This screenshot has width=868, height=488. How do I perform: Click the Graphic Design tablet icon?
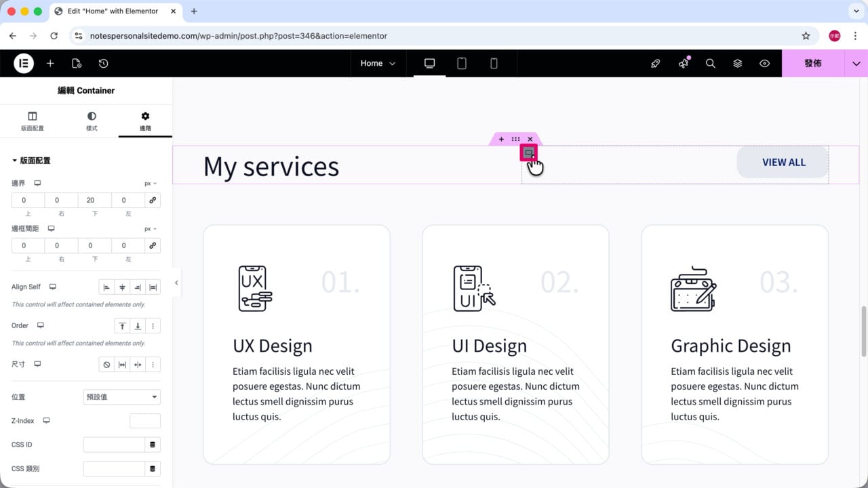point(693,289)
